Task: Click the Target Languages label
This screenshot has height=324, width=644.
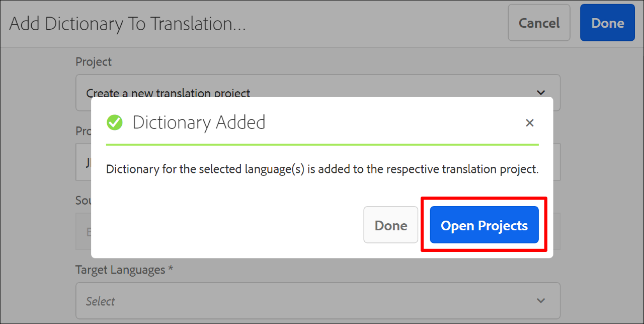Action: [124, 270]
